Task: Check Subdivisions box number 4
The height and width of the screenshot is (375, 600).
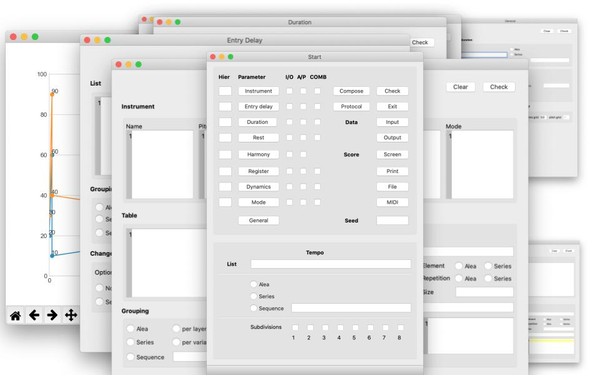Action: pos(340,328)
